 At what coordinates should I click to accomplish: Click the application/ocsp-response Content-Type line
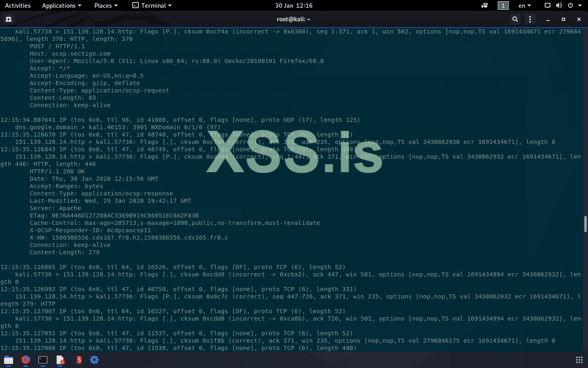click(x=101, y=193)
